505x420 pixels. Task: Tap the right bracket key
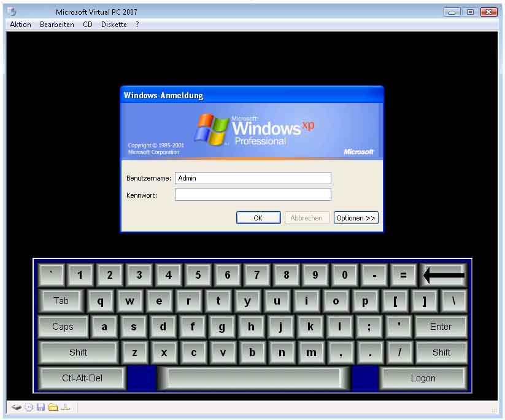pyautogui.click(x=424, y=301)
